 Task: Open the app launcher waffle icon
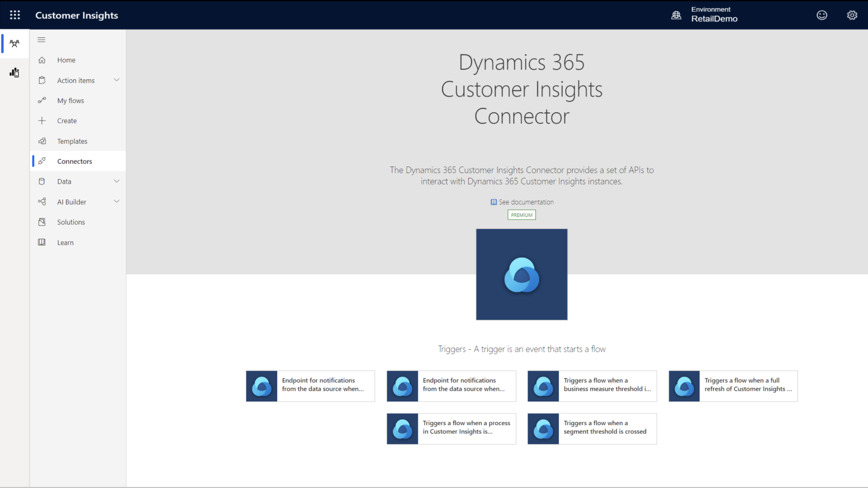coord(15,15)
